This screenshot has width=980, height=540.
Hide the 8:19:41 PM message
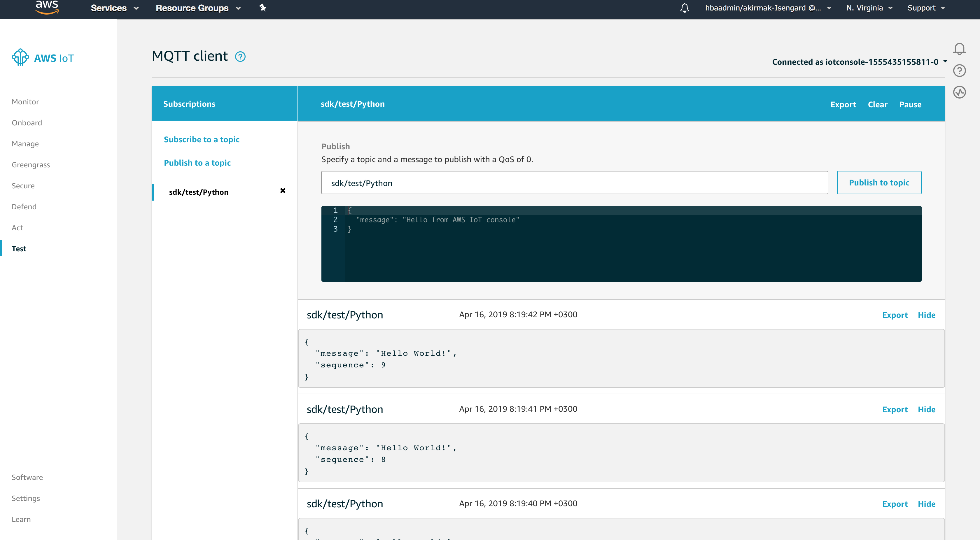tap(926, 409)
